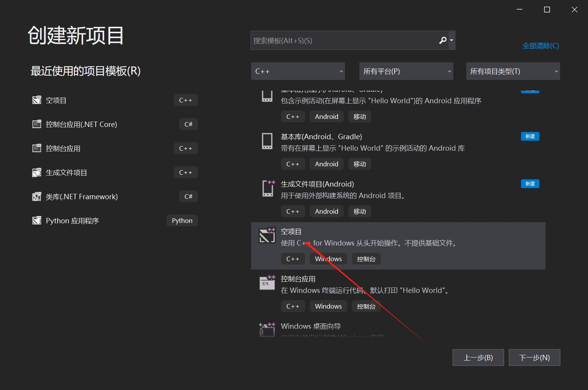Click the search magnifier icon
This screenshot has height=390, width=588.
(443, 41)
